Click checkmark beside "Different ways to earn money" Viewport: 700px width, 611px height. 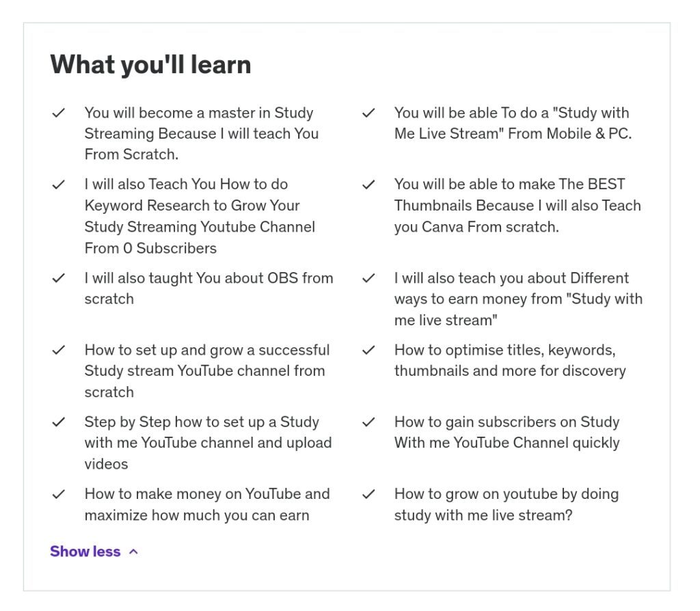[368, 278]
